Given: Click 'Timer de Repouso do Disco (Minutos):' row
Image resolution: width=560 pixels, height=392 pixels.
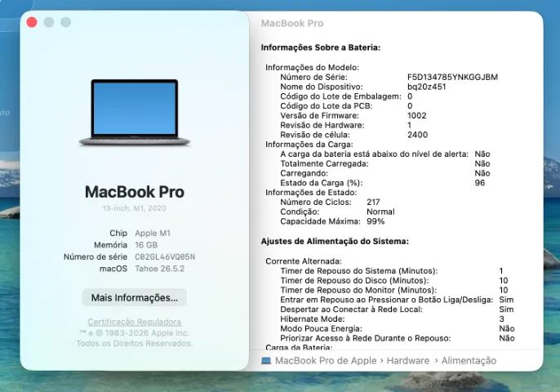Looking at the screenshot, I should (394, 280).
